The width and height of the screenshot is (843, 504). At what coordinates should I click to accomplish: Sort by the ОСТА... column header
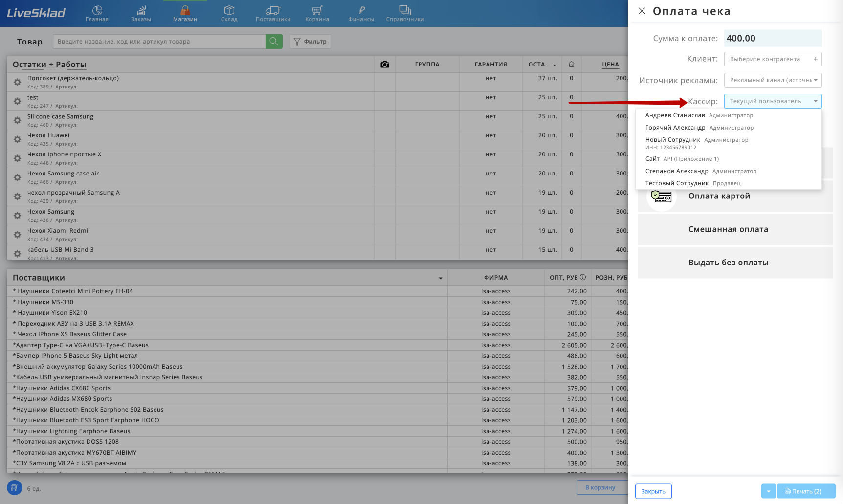pyautogui.click(x=542, y=65)
